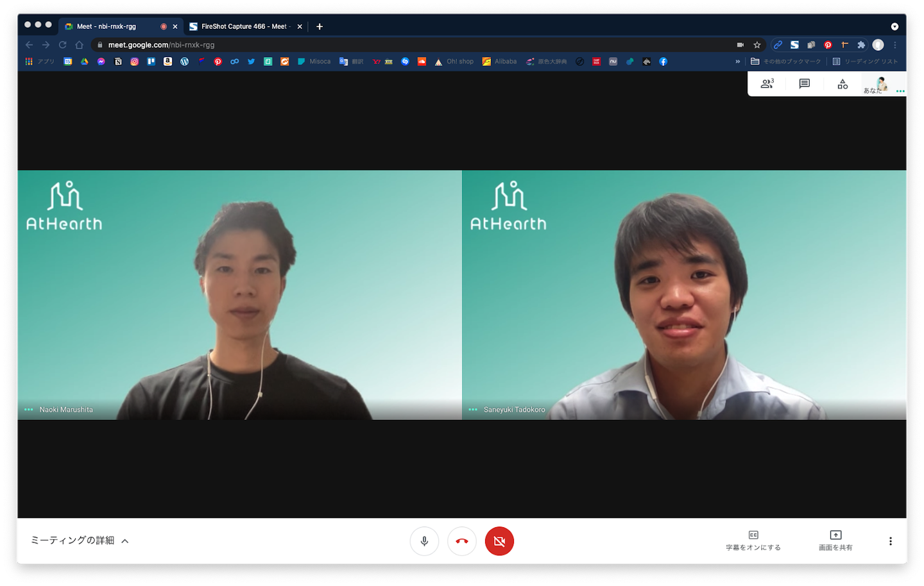This screenshot has height=586, width=924.
Task: Open the Google Drive bookmark
Action: click(x=85, y=62)
